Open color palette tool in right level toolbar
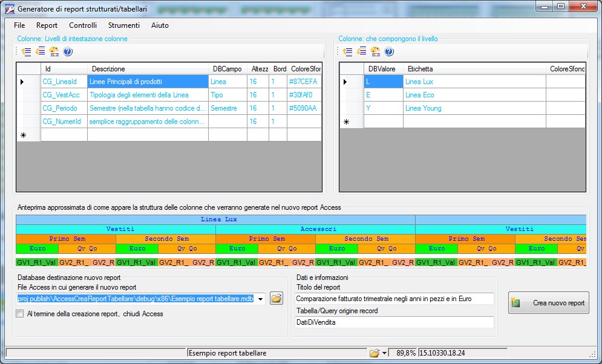This screenshot has width=602, height=364. 375,51
